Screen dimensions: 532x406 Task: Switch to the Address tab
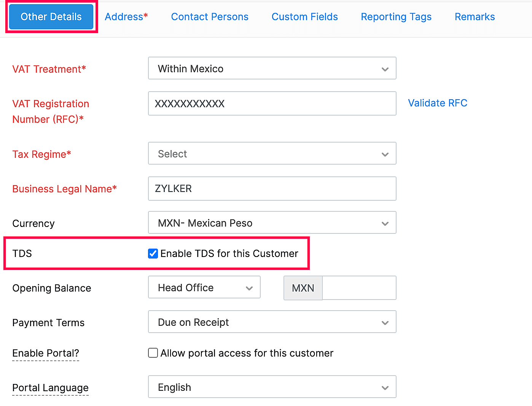(126, 17)
